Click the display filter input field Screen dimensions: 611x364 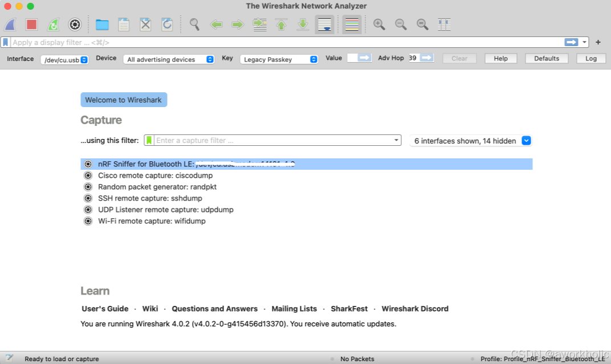(286, 42)
